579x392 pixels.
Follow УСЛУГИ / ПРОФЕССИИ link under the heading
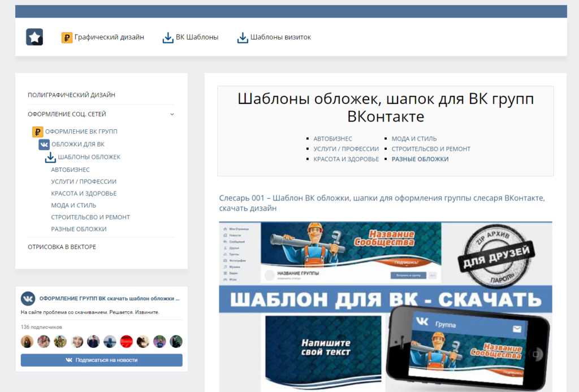click(x=346, y=149)
